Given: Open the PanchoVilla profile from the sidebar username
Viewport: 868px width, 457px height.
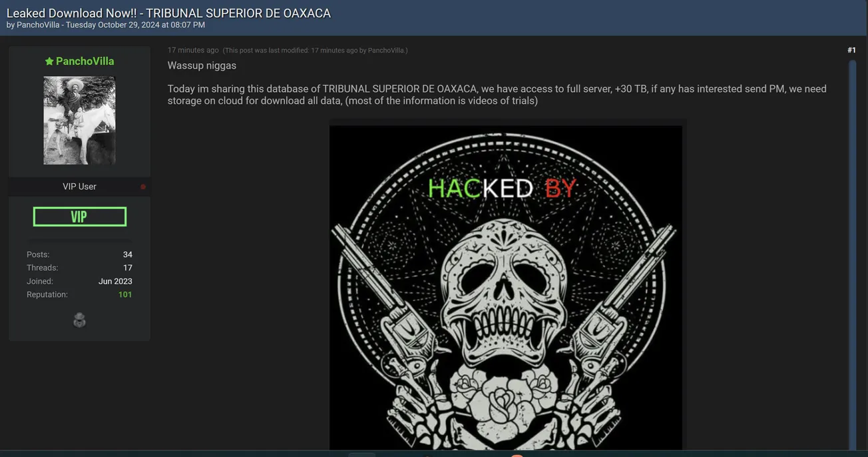Looking at the screenshot, I should tap(85, 61).
